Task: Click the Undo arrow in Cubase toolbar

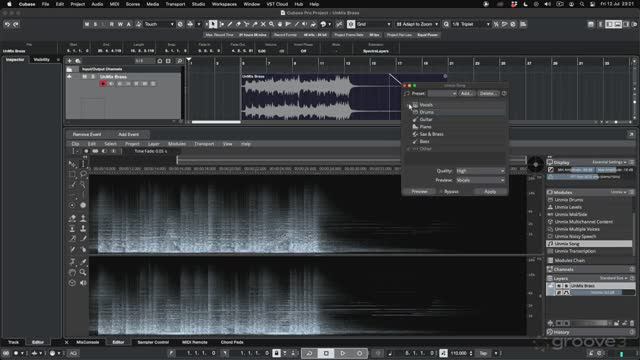Action: [x=7, y=24]
